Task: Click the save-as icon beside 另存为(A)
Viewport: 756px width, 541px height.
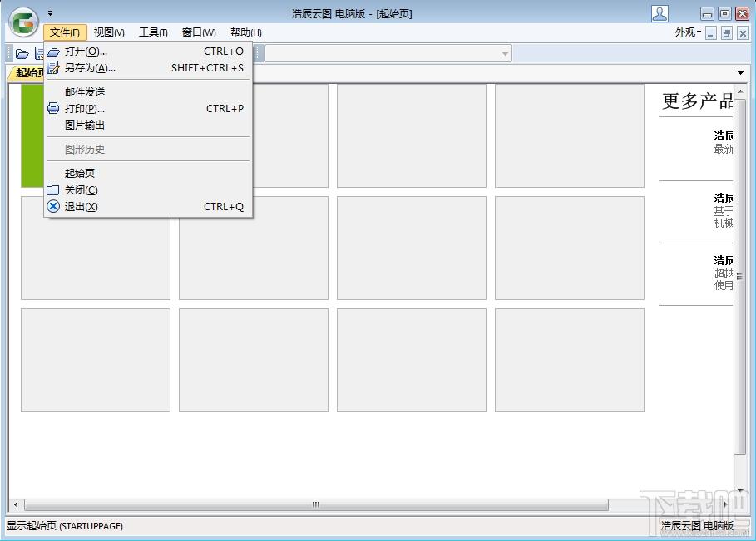Action: (x=53, y=68)
